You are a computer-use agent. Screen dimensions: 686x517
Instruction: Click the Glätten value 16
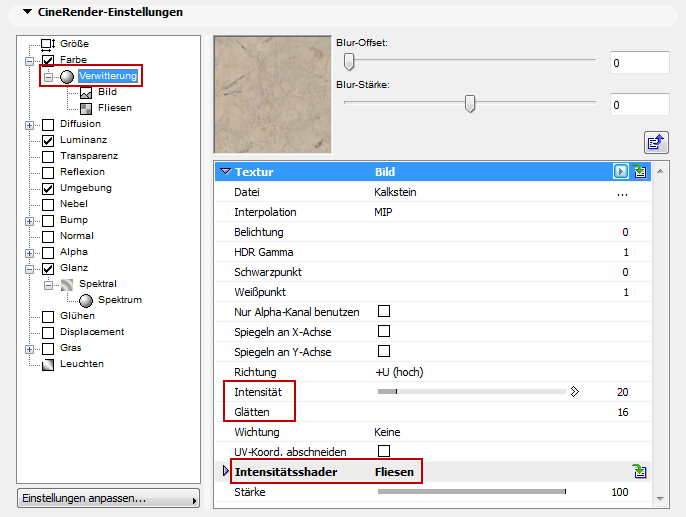623,412
